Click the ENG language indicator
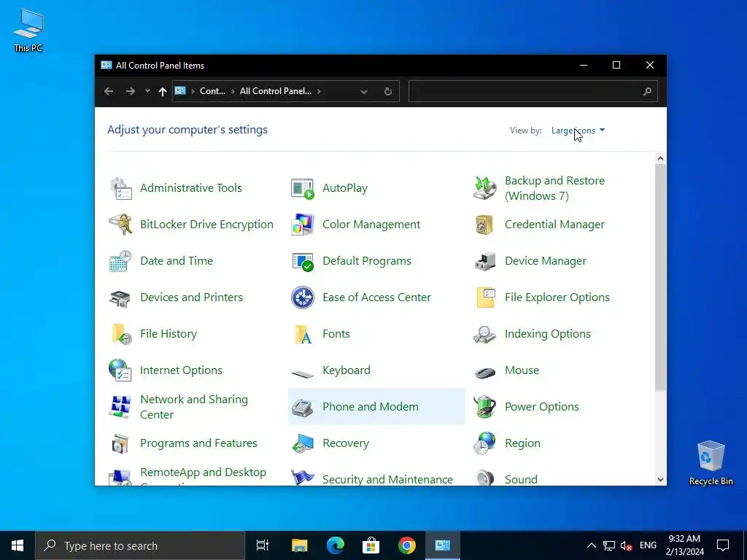This screenshot has height=560, width=747. point(648,545)
